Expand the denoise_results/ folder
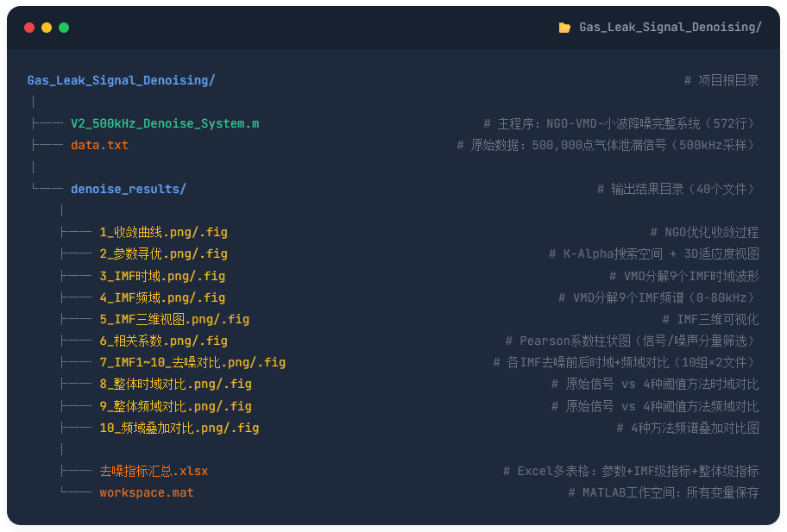 (128, 189)
